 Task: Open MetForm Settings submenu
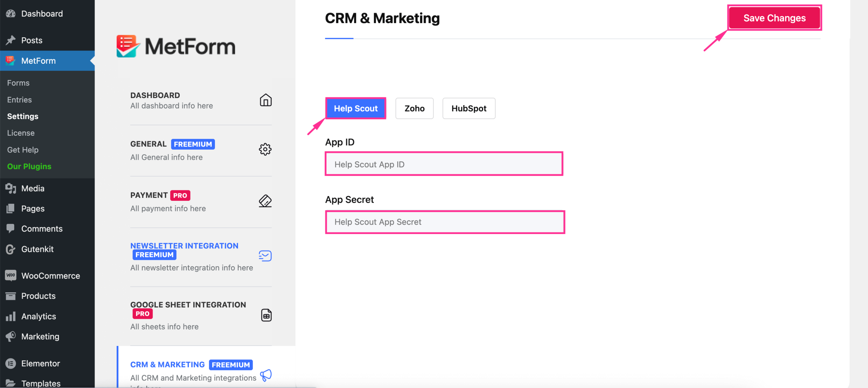pyautogui.click(x=23, y=116)
